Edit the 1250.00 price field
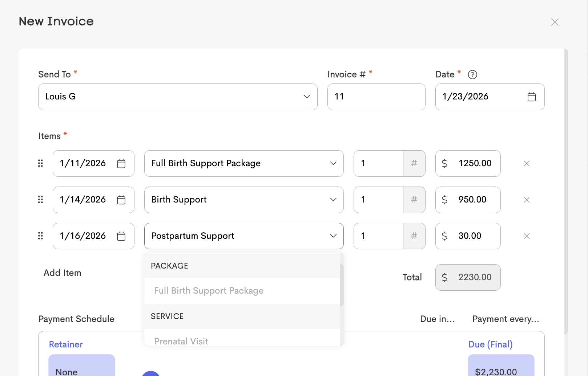The height and width of the screenshot is (376, 588). [468, 163]
